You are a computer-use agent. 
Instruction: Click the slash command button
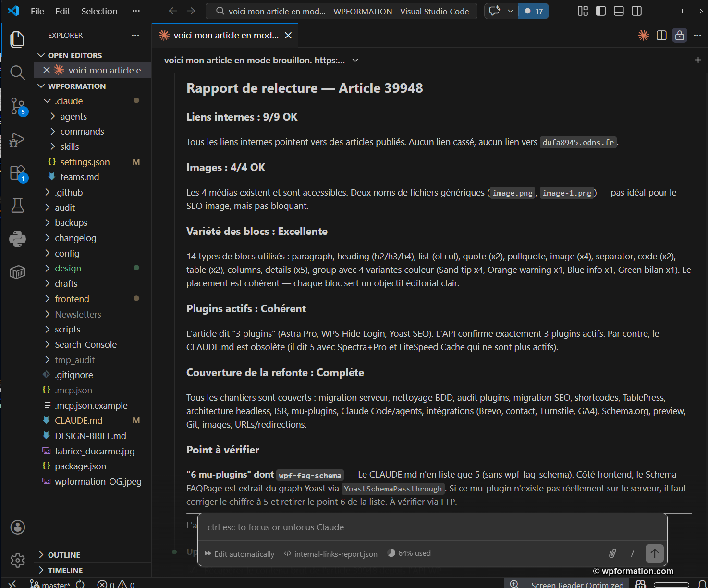[x=633, y=553]
